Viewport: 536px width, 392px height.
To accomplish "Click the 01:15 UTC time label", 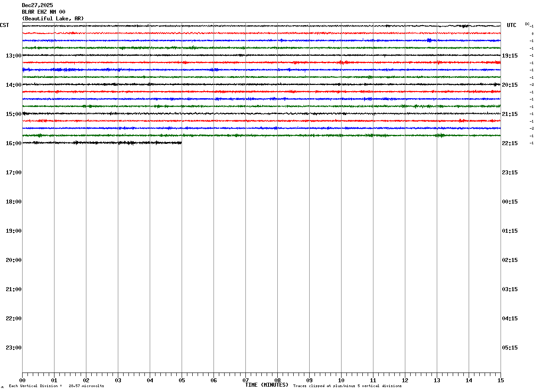I will click(x=510, y=231).
